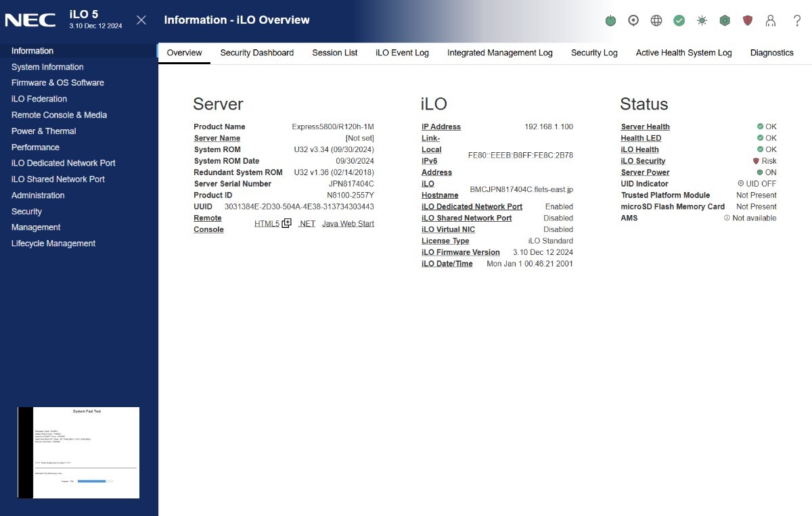Image resolution: width=812 pixels, height=516 pixels.
Task: Click the iLO Security status link
Action: [643, 161]
